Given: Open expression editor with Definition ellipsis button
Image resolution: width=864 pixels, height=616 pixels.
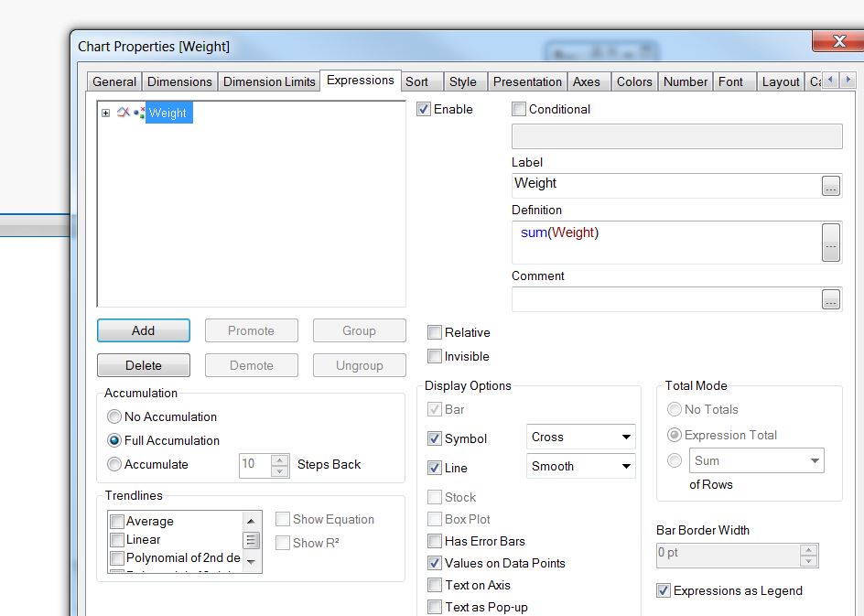Looking at the screenshot, I should (830, 243).
